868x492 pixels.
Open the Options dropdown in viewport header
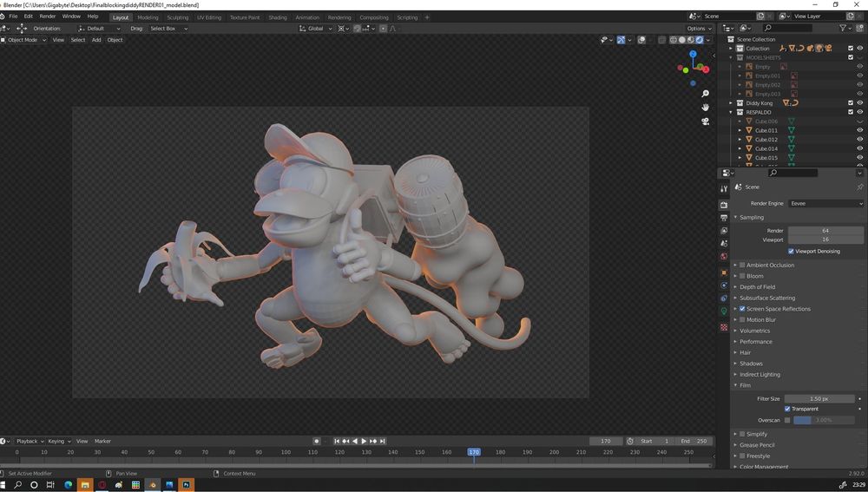[x=699, y=29]
